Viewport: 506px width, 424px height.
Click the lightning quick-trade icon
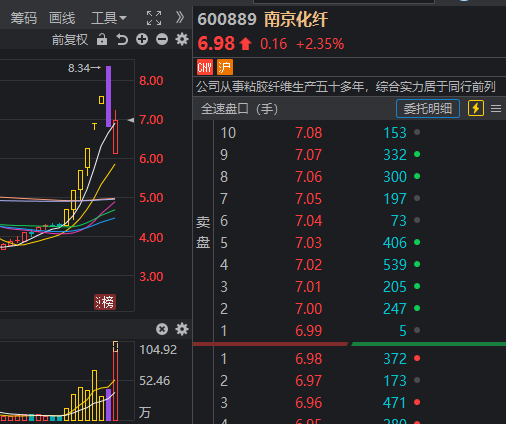476,109
